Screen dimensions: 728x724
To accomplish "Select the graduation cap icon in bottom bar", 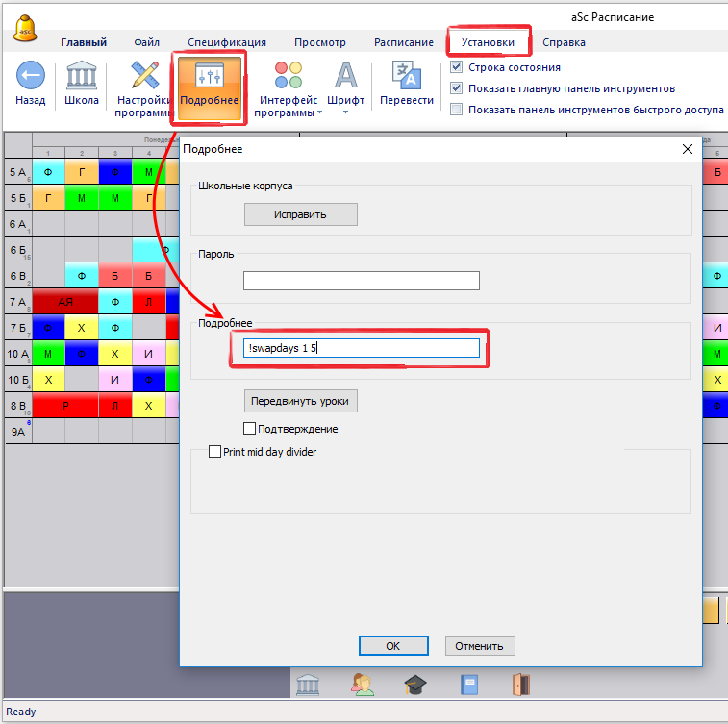I will click(414, 684).
